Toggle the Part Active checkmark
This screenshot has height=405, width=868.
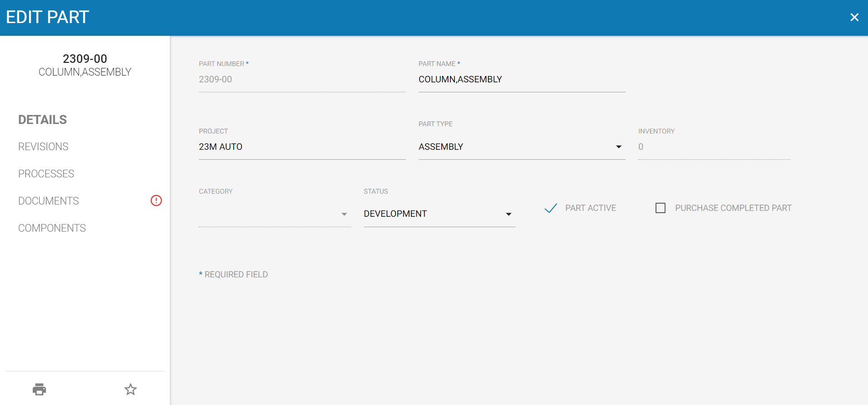pyautogui.click(x=550, y=208)
